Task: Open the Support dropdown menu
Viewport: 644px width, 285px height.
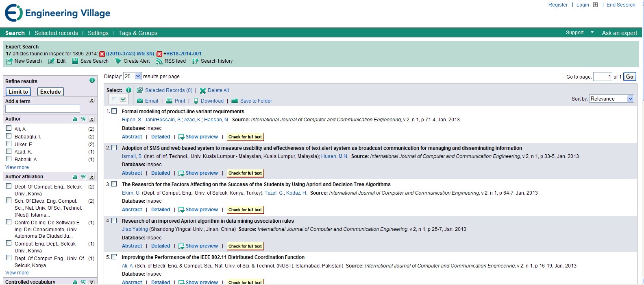Action: (x=580, y=33)
